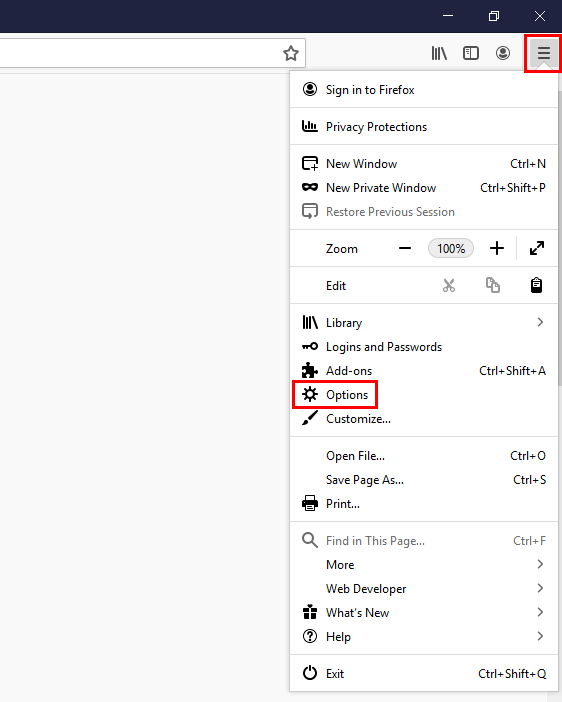Screen dimensions: 562x702
Task: Click the Ctrl+Shift+Q shortcut text
Action: pyautogui.click(x=512, y=673)
